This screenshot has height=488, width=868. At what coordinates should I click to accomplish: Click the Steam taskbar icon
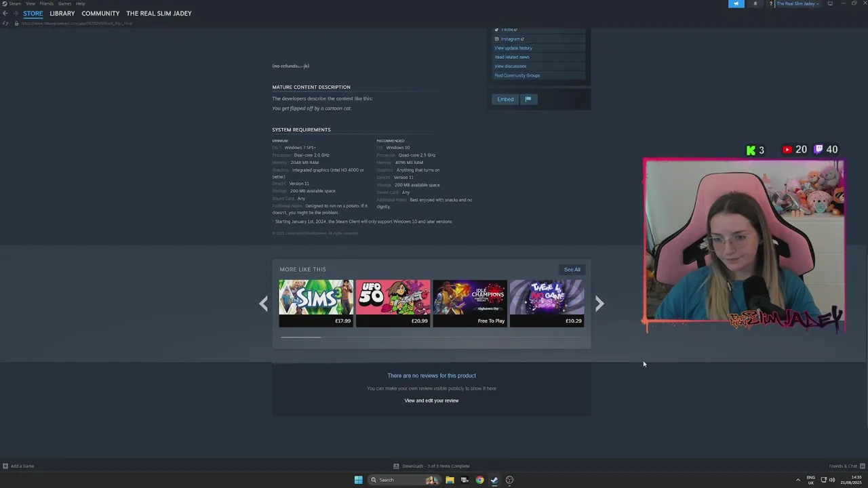coord(494,480)
